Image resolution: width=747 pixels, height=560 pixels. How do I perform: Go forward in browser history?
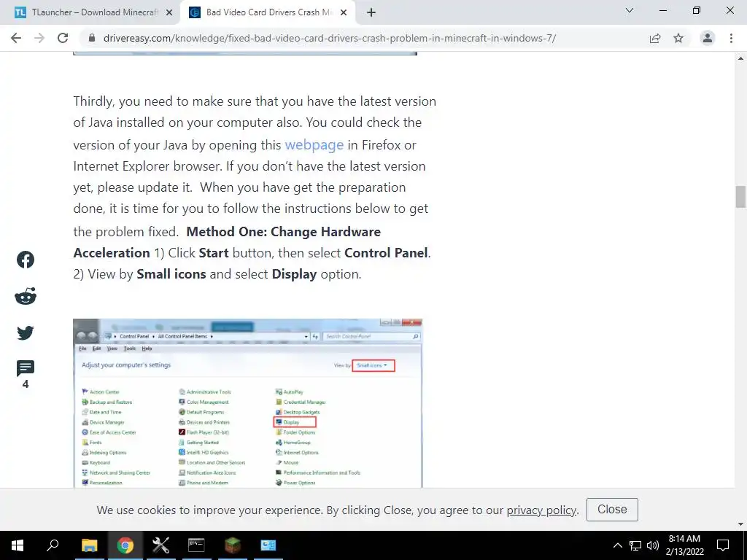pos(39,38)
